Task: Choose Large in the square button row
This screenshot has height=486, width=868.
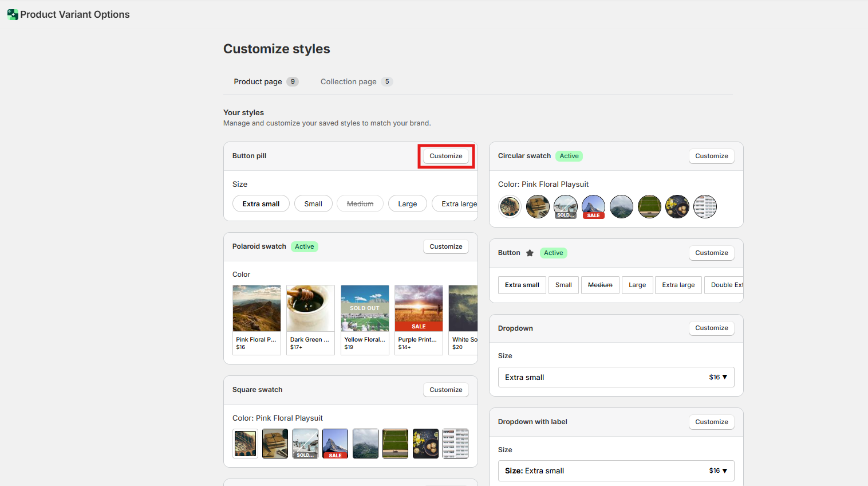Action: pos(637,285)
